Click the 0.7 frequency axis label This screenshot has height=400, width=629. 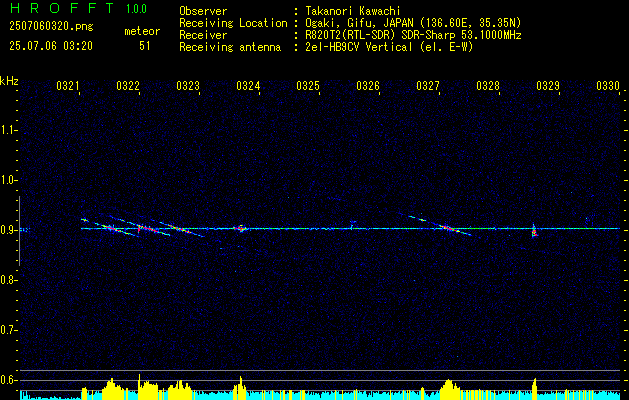[x=8, y=330]
